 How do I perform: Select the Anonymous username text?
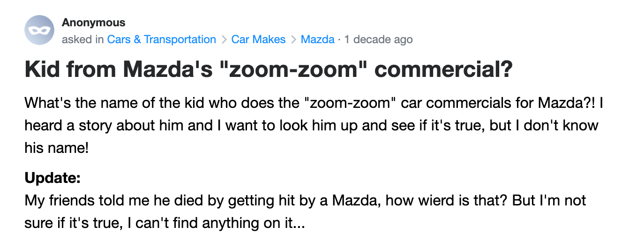point(94,23)
